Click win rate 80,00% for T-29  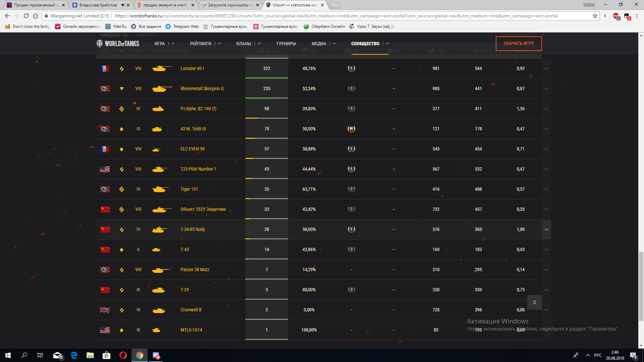pyautogui.click(x=309, y=290)
